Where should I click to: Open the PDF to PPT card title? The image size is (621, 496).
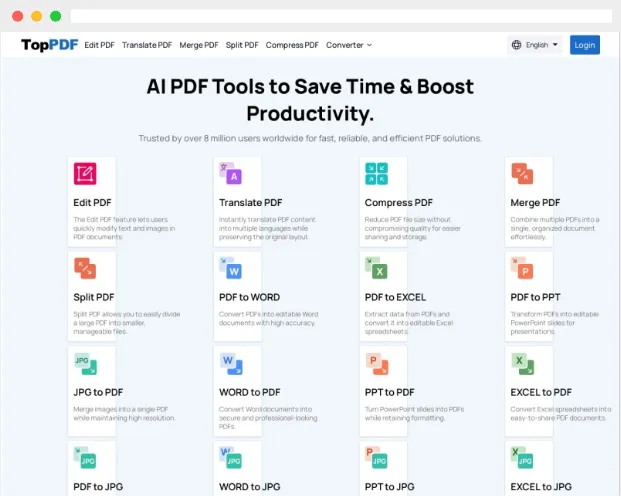[535, 297]
